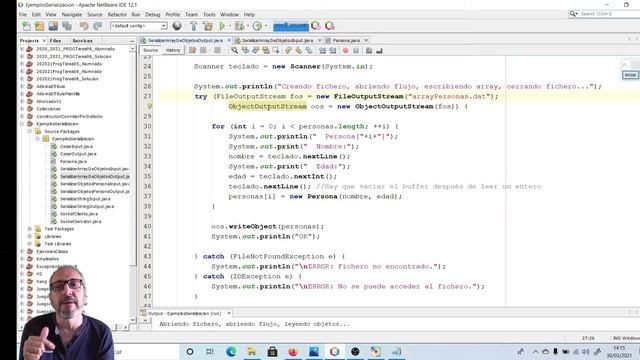Click the Task View taskbar icon
The height and width of the screenshot is (360, 640).
coord(210,351)
